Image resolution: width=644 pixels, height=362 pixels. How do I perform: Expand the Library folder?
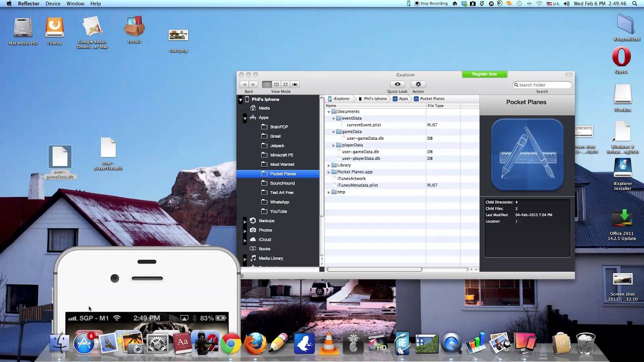[x=329, y=165]
